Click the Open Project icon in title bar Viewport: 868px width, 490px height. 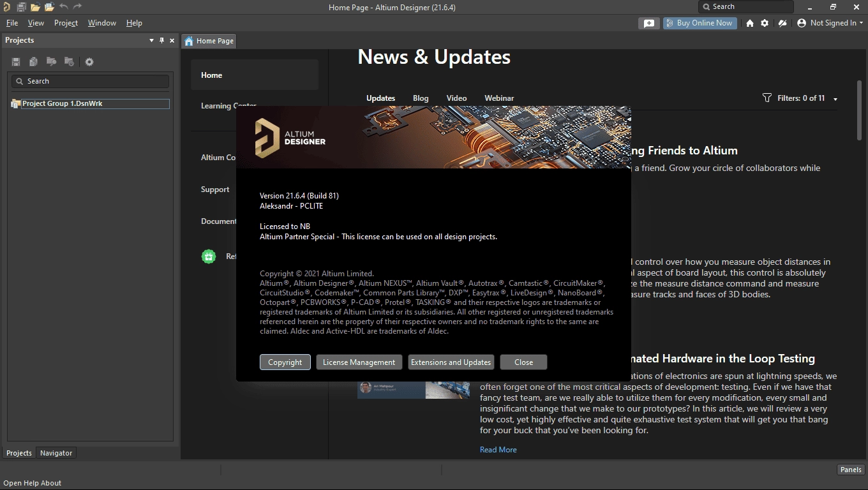[49, 7]
